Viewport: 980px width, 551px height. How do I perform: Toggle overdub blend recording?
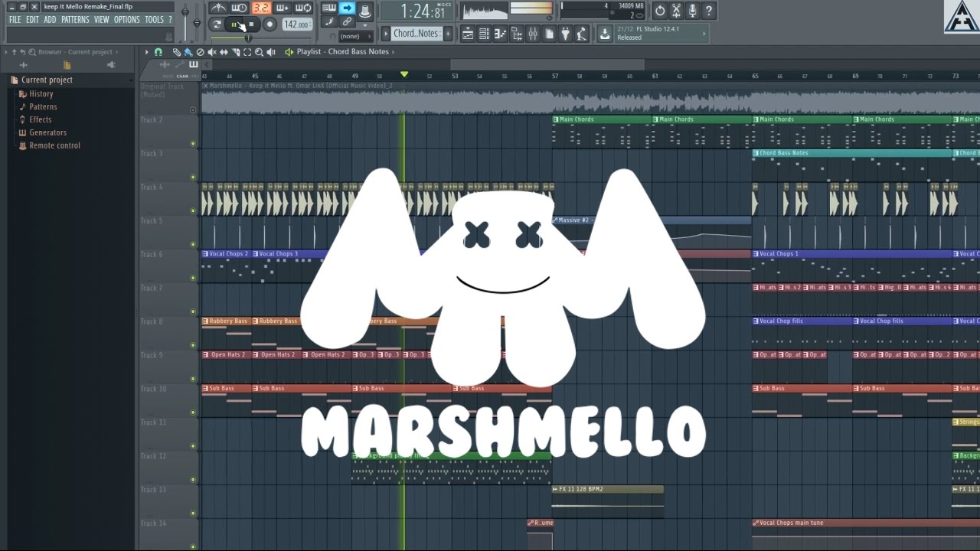pos(283,8)
